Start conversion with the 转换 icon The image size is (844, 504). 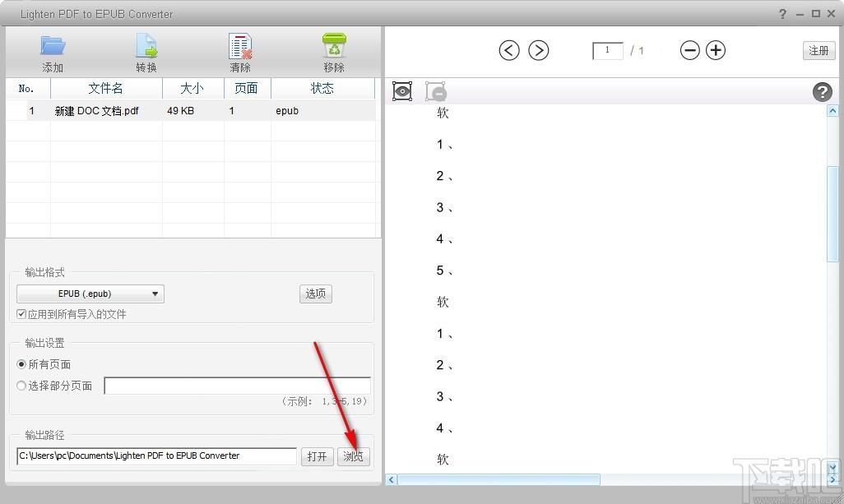(x=146, y=46)
